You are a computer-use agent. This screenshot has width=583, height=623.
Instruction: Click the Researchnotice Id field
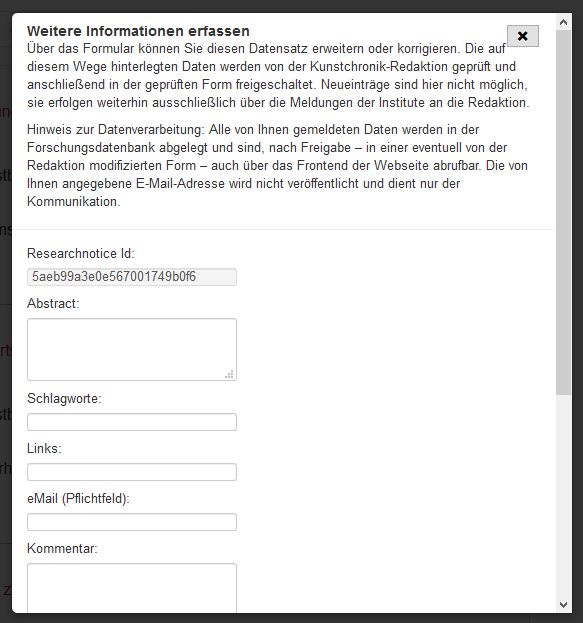[x=132, y=277]
